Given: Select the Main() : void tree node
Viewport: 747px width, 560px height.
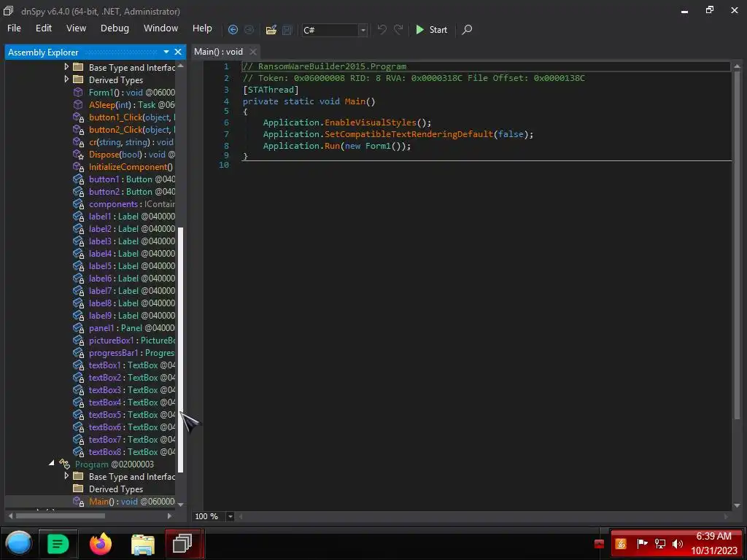Looking at the screenshot, I should click(124, 502).
